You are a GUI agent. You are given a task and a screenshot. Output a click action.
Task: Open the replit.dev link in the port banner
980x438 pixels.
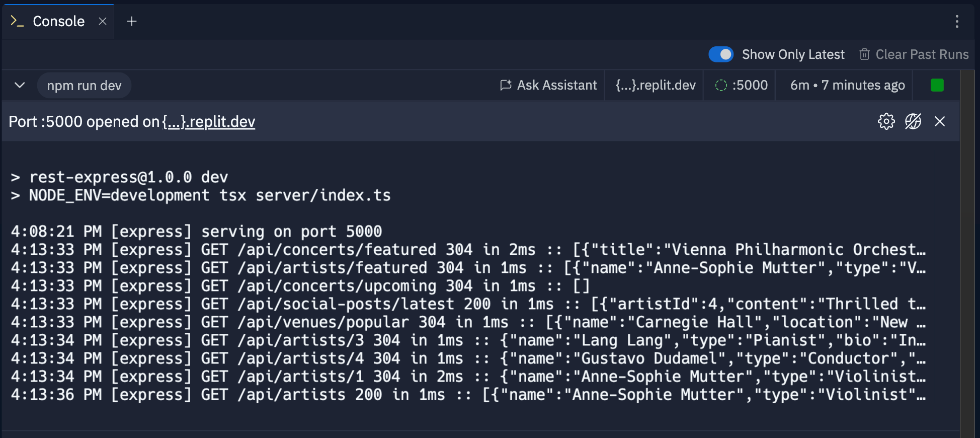(209, 122)
